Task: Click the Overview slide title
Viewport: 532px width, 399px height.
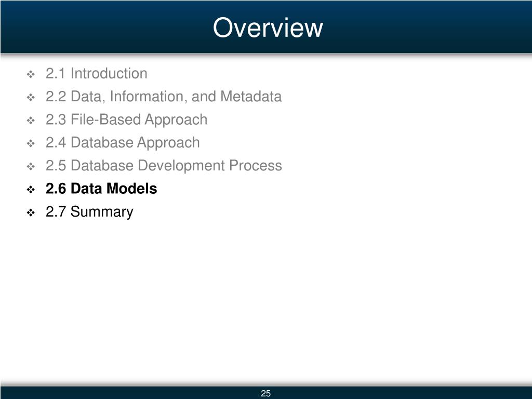Action: pos(268,28)
